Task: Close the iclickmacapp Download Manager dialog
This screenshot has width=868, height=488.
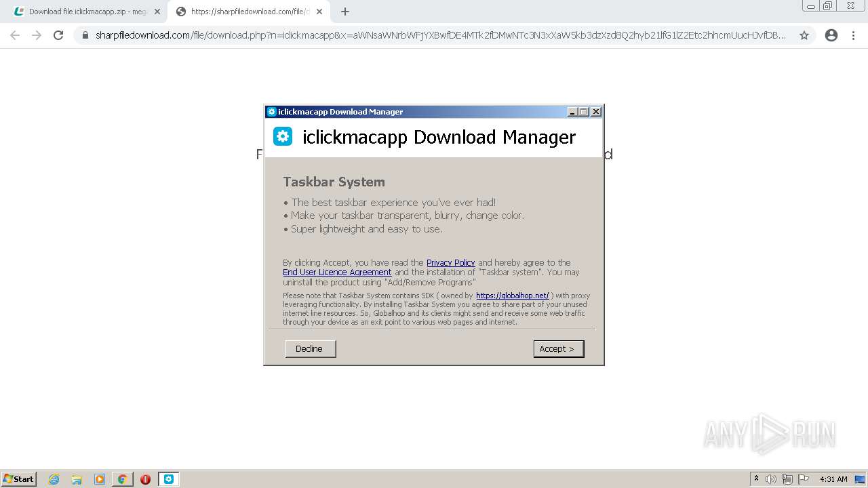Action: coord(596,112)
